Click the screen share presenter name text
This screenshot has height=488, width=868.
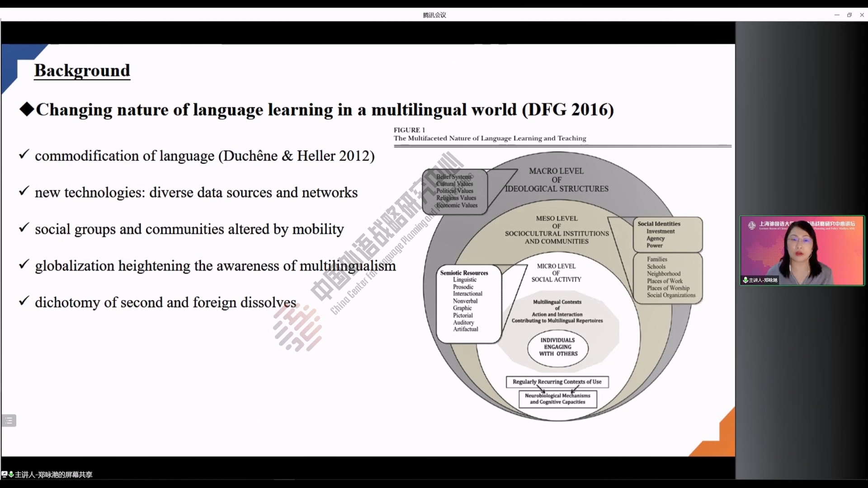(x=53, y=474)
